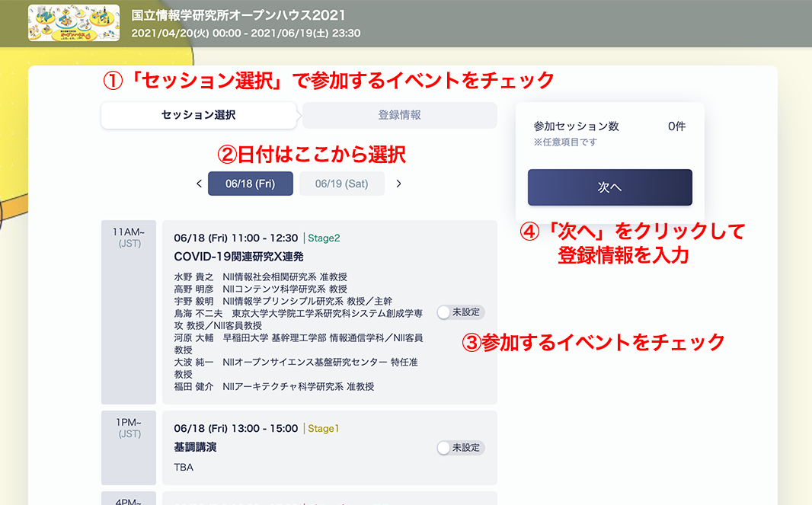This screenshot has height=505, width=812.
Task: Click the 基調講演 session title
Action: 195,447
